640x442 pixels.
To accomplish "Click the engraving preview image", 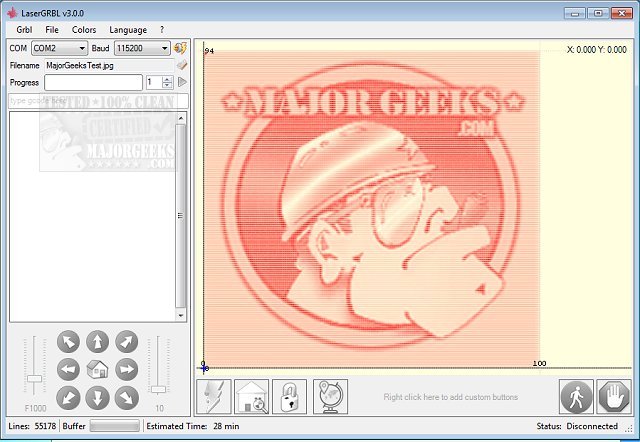I will click(371, 207).
